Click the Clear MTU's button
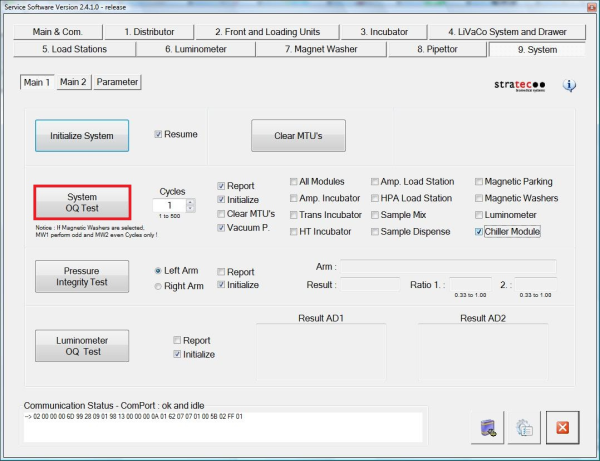The image size is (600, 461). tap(297, 136)
